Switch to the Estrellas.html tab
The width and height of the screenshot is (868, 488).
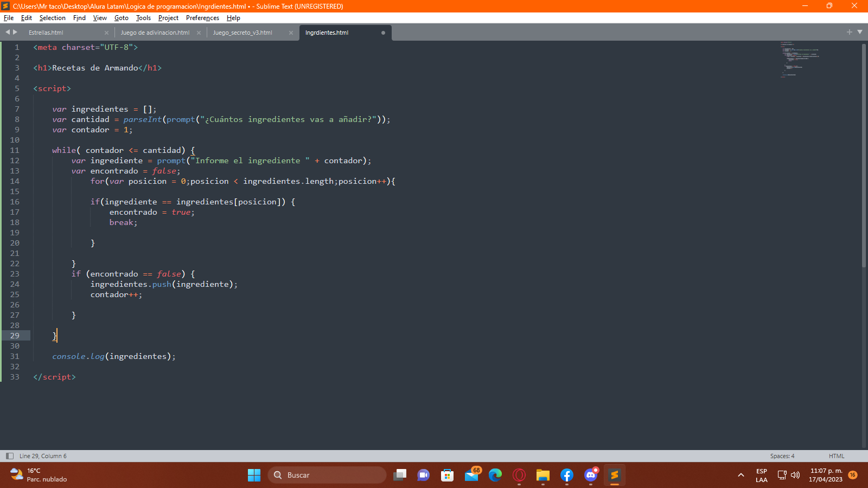(46, 33)
